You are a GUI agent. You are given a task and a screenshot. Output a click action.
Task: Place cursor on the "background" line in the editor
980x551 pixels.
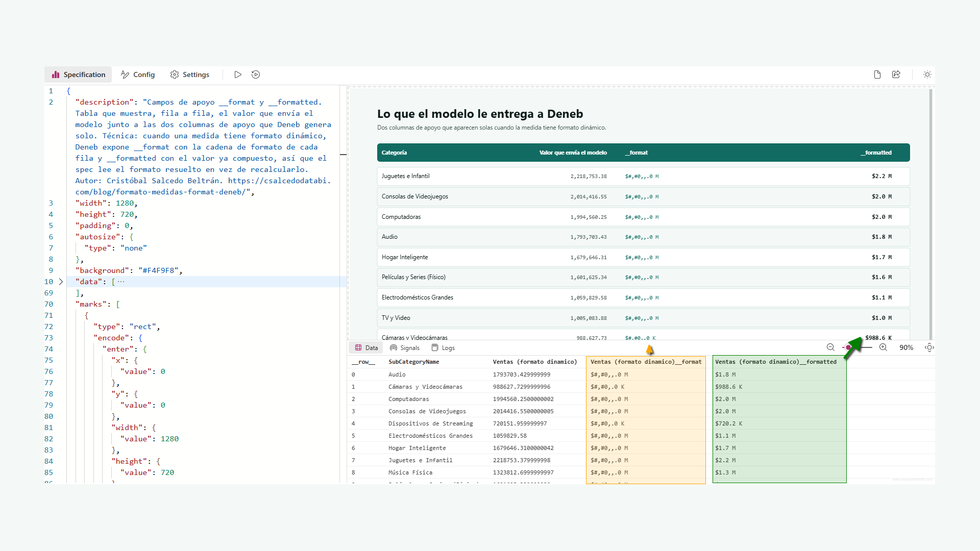(129, 270)
